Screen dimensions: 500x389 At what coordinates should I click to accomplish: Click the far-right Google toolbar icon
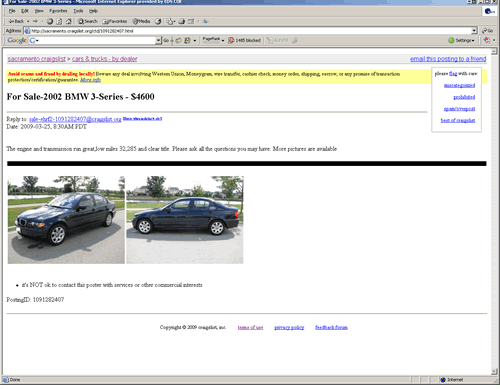click(487, 40)
